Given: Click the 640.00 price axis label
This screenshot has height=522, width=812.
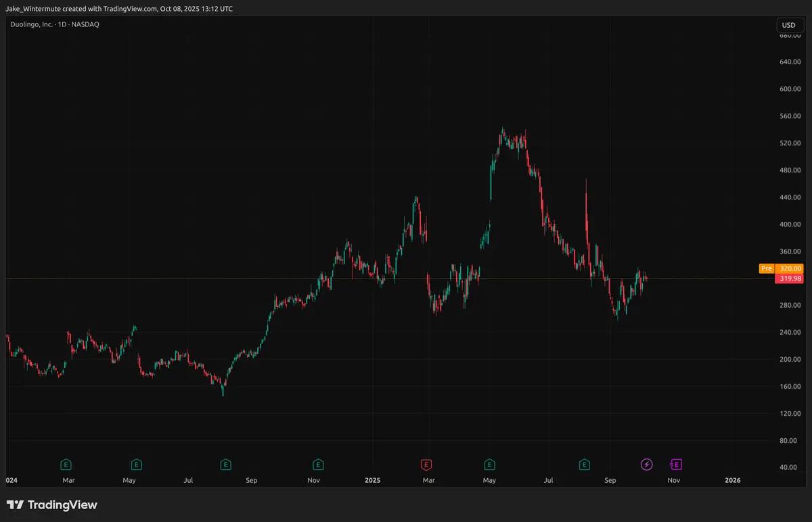Looking at the screenshot, I should click(x=789, y=62).
